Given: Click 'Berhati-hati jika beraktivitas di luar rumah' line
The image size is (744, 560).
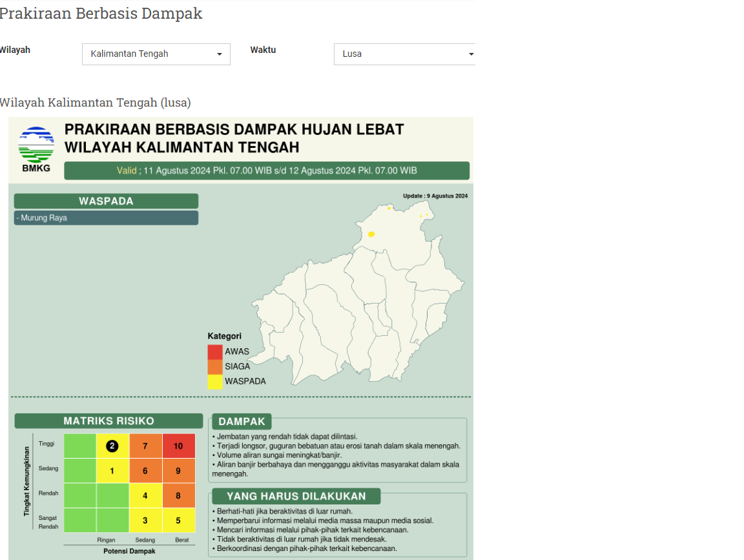Looking at the screenshot, I should [x=282, y=512].
